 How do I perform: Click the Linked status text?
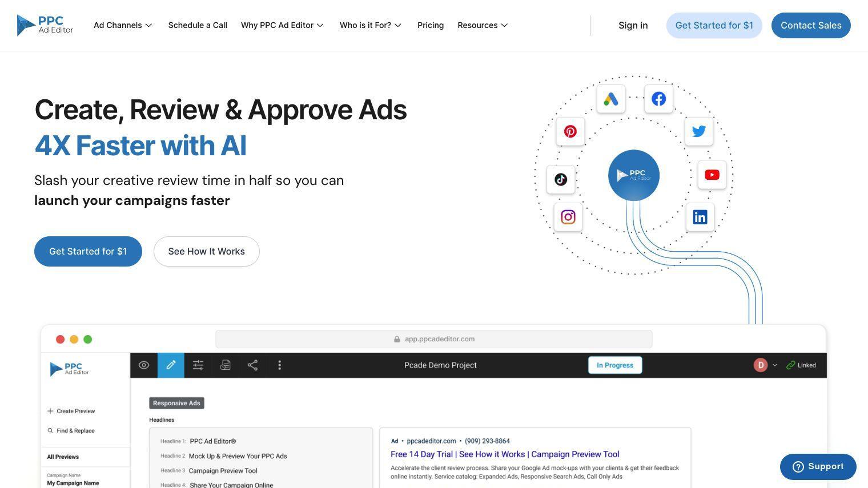807,365
